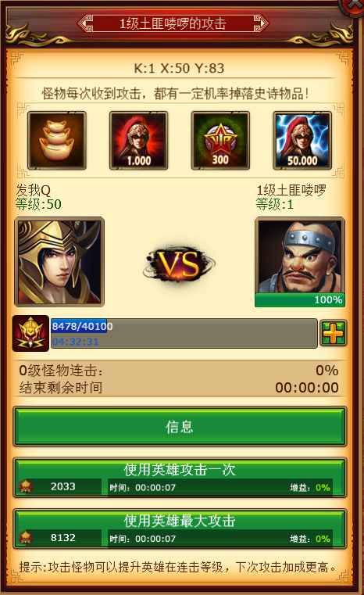
Task: Click the gold ingot reward icon
Action: point(57,141)
